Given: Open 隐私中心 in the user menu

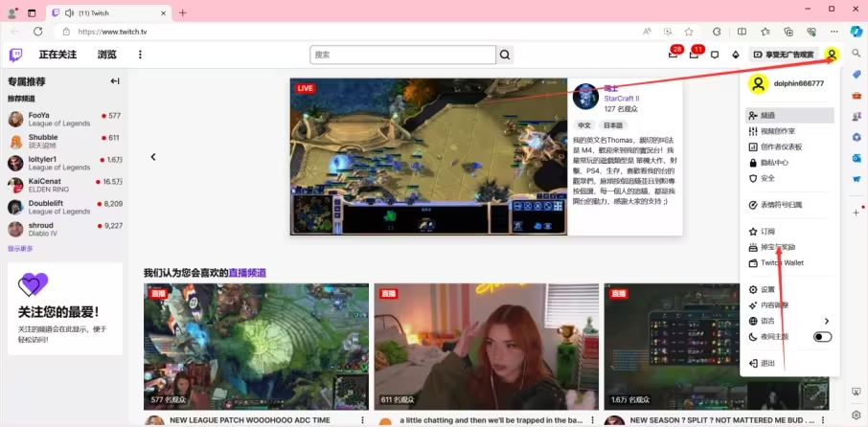Looking at the screenshot, I should (789, 163).
